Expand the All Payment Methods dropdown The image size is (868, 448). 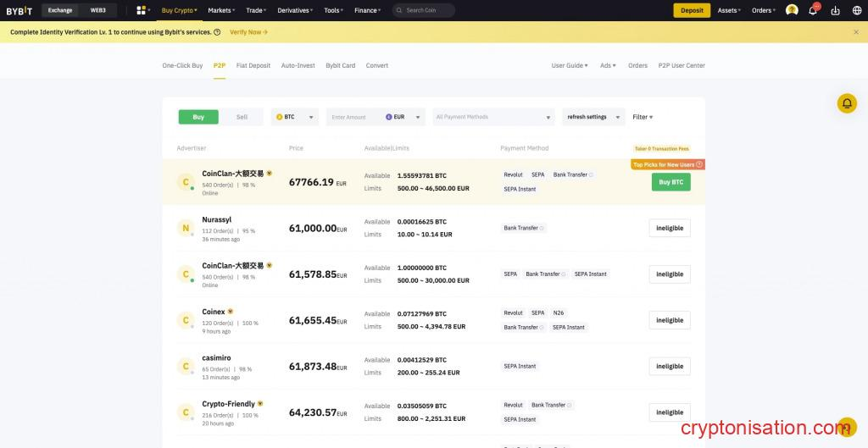(493, 117)
